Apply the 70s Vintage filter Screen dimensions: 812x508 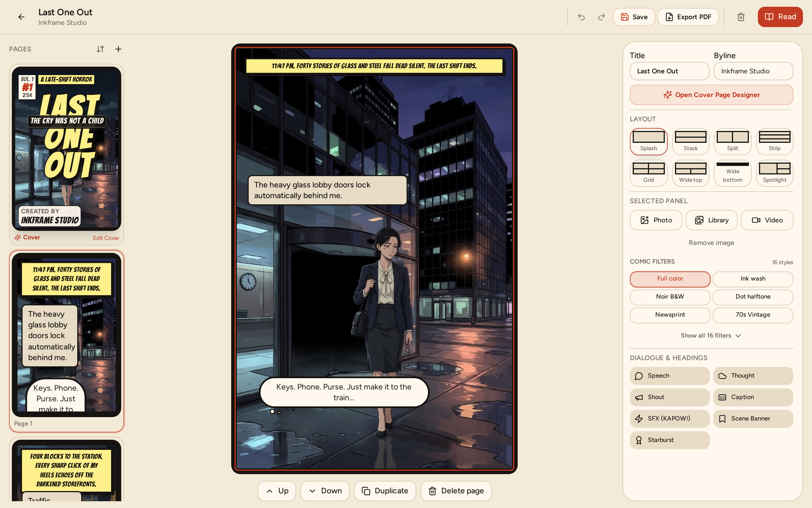point(753,315)
